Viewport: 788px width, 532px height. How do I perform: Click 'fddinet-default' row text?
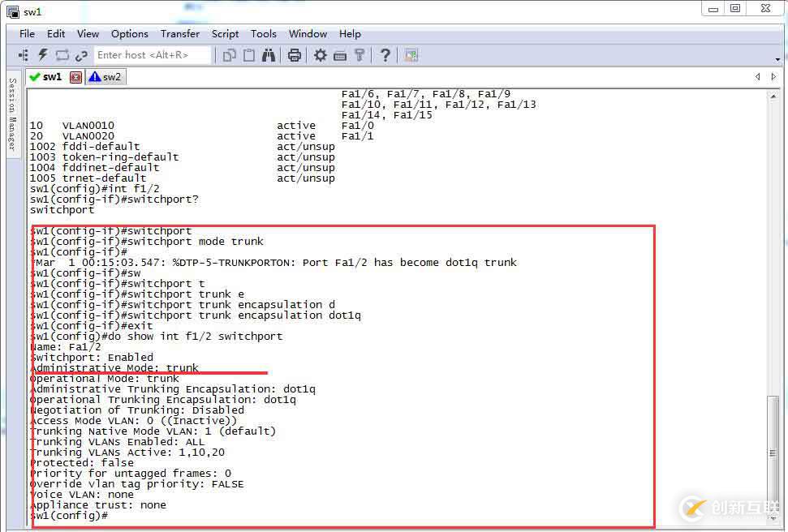[111, 168]
